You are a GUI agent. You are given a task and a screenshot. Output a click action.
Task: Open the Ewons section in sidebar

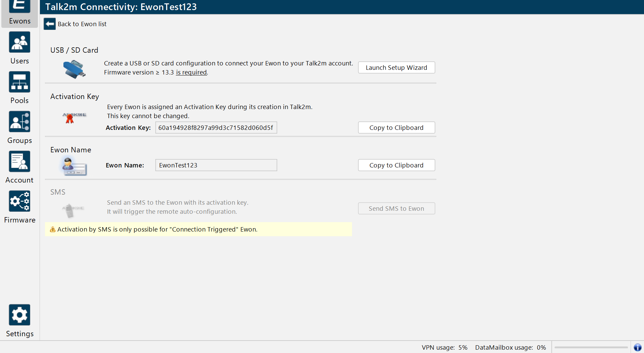20,13
